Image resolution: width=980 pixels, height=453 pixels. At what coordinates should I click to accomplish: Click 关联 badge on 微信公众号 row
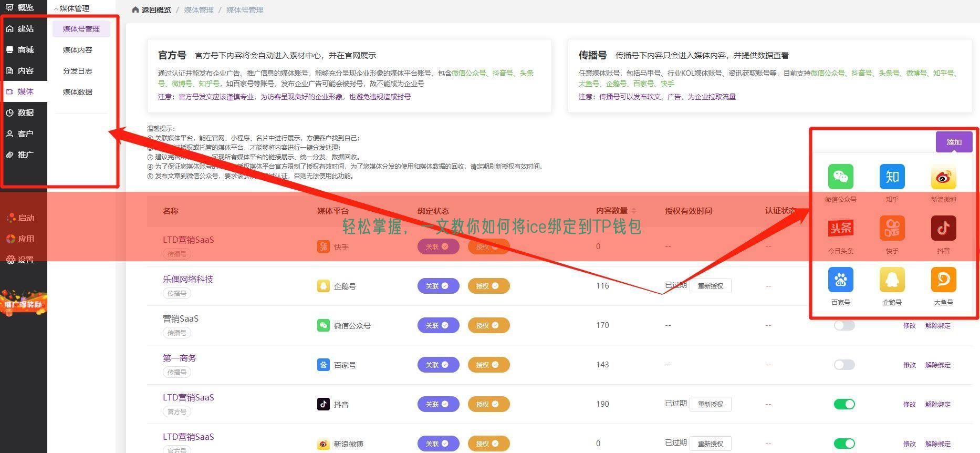pyautogui.click(x=438, y=325)
